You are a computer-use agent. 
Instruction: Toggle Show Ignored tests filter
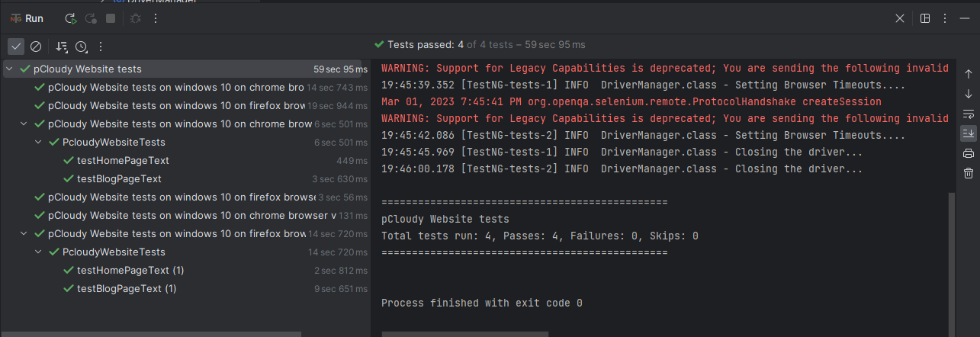tap(35, 47)
